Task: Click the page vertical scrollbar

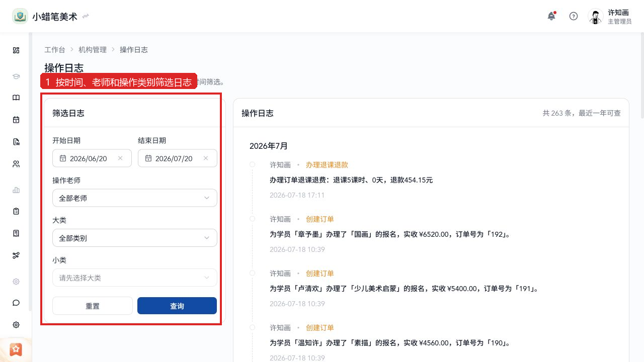Action: click(641, 75)
